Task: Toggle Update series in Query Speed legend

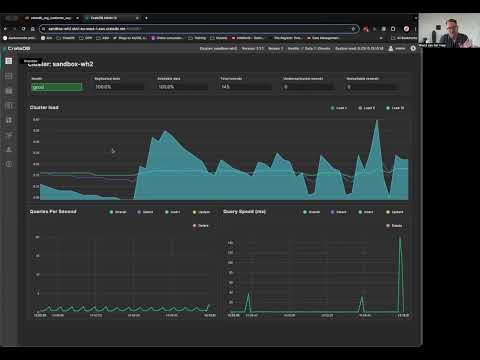Action: click(395, 212)
